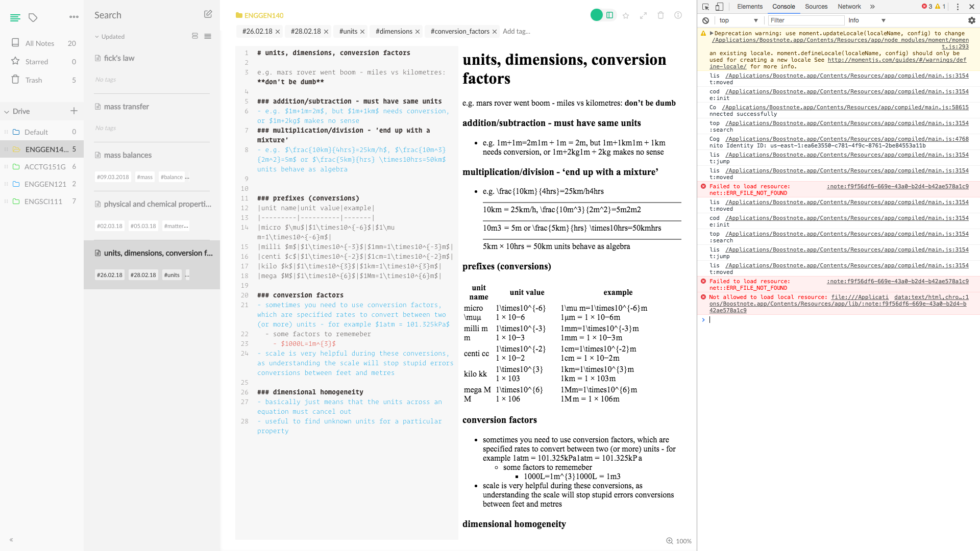Activate the DevTools element inspector
The image size is (980, 551).
click(706, 7)
